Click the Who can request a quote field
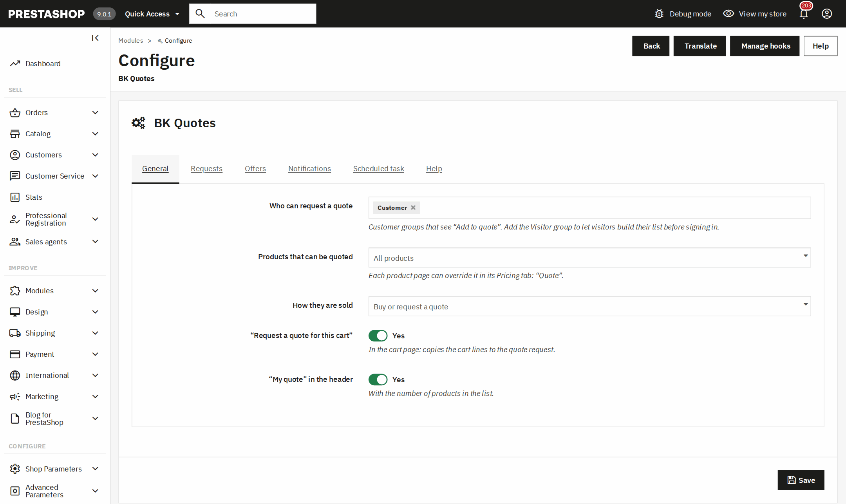 click(589, 208)
